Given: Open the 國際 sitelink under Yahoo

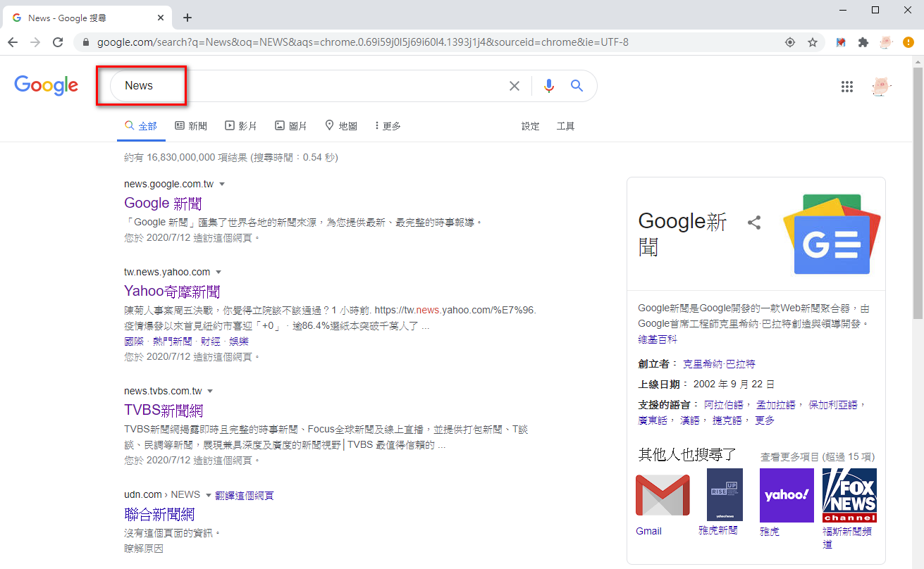Looking at the screenshot, I should [x=134, y=342].
